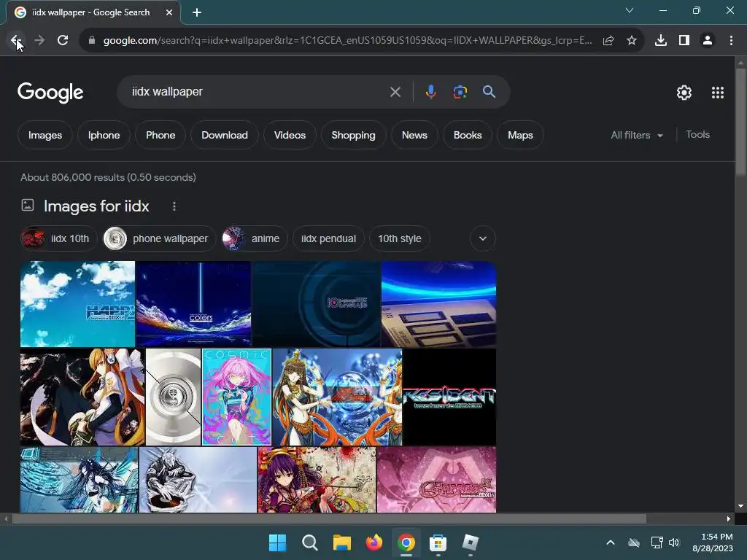Launch Firefox from the taskbar

point(374,542)
